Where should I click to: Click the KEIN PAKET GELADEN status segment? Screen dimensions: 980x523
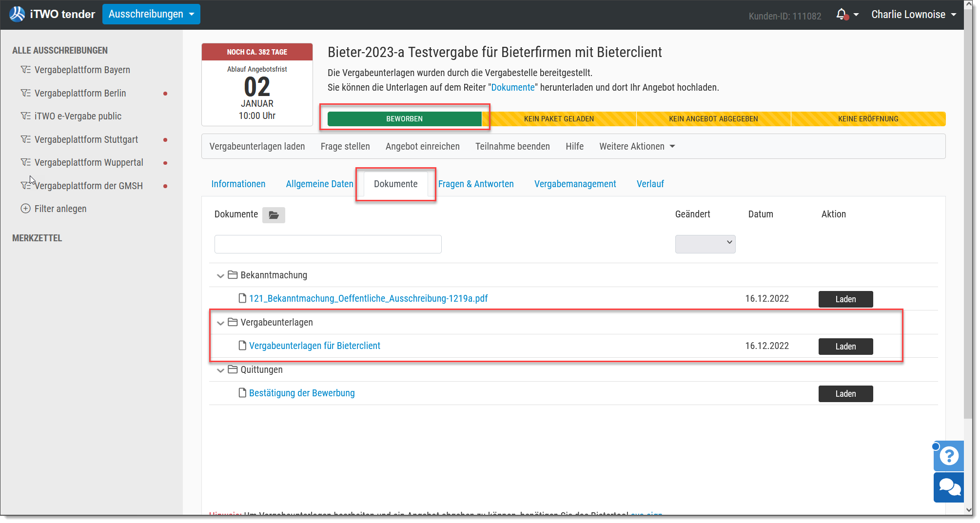click(x=559, y=119)
